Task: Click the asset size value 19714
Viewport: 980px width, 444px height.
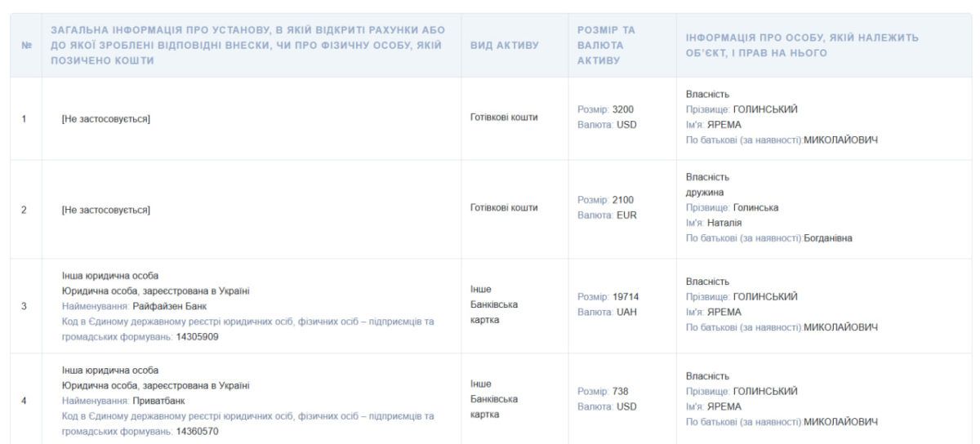Action: pyautogui.click(x=626, y=299)
